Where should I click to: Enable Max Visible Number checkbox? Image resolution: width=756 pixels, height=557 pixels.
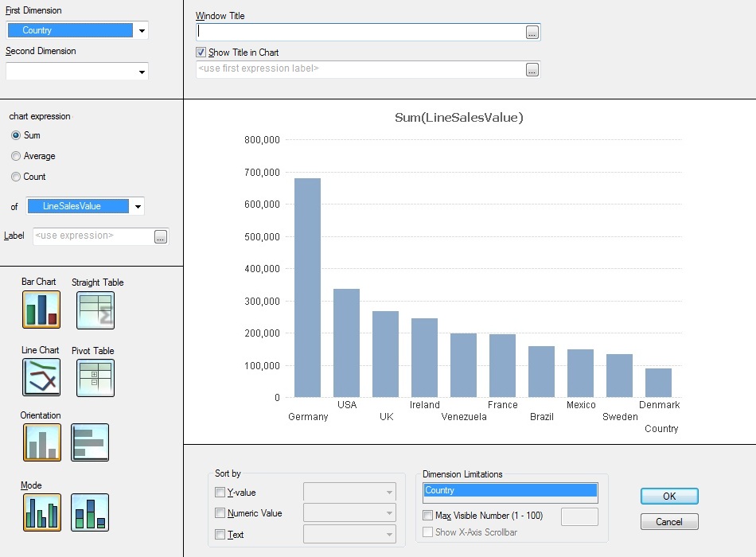click(x=428, y=516)
